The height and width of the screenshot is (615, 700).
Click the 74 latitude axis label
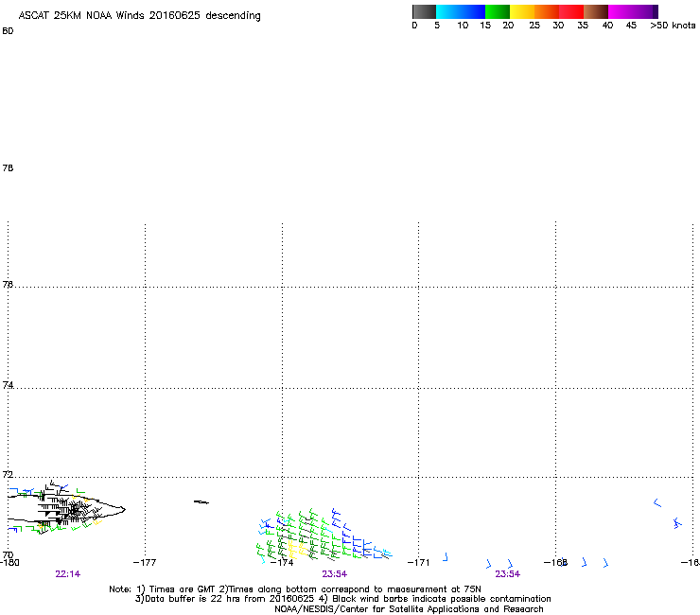[x=8, y=385]
